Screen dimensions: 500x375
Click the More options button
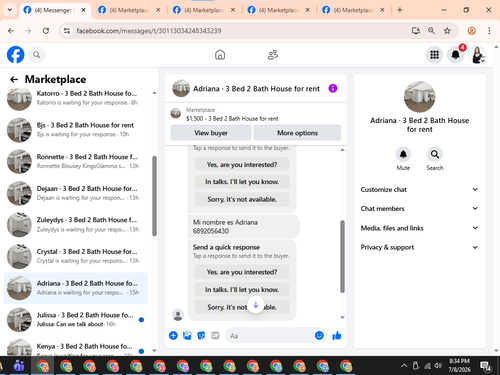(x=297, y=133)
